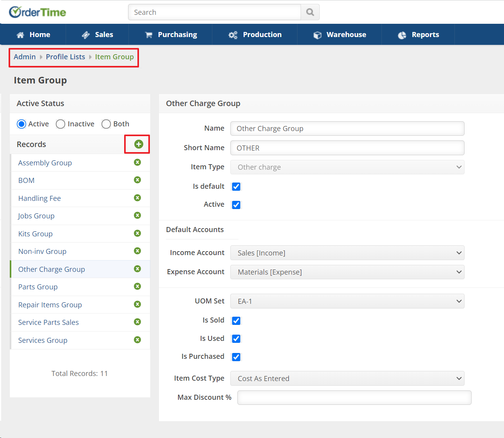
Task: Toggle the Is Purchased checkbox
Action: 236,357
